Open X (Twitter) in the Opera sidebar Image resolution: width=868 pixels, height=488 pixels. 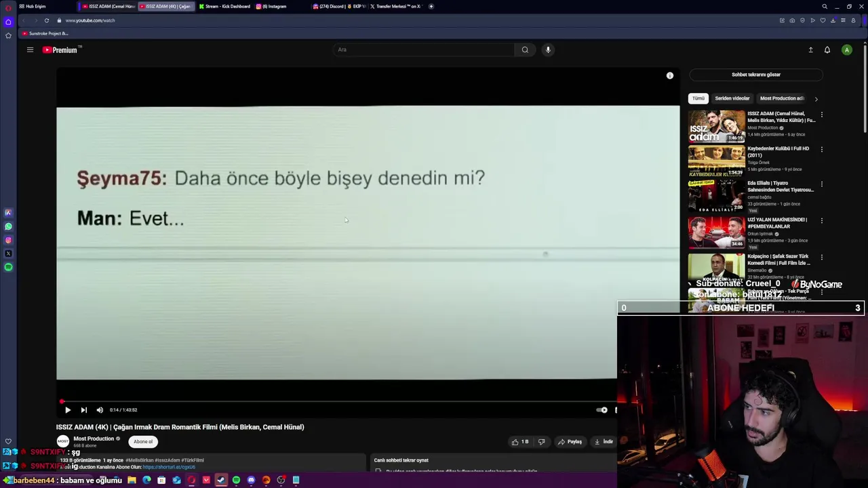click(8, 253)
